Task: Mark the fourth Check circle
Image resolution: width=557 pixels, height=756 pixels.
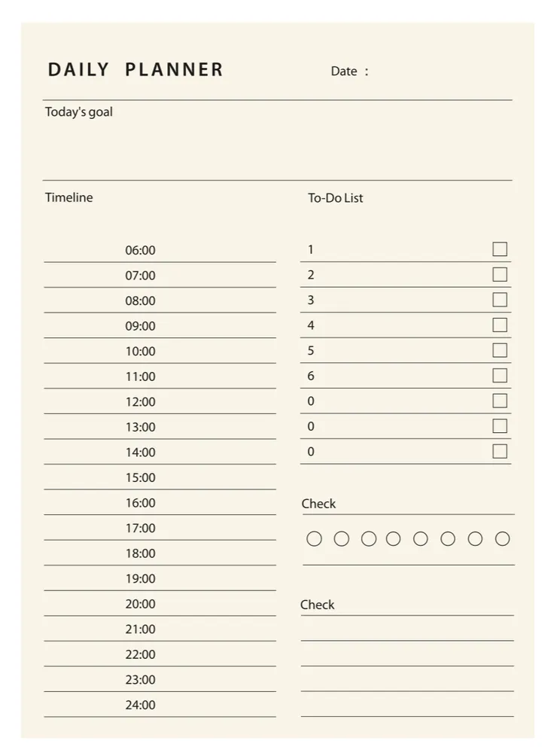Action: click(x=394, y=538)
